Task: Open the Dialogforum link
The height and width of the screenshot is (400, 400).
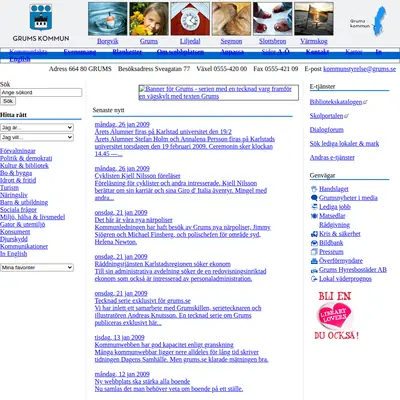Action: coord(327,130)
